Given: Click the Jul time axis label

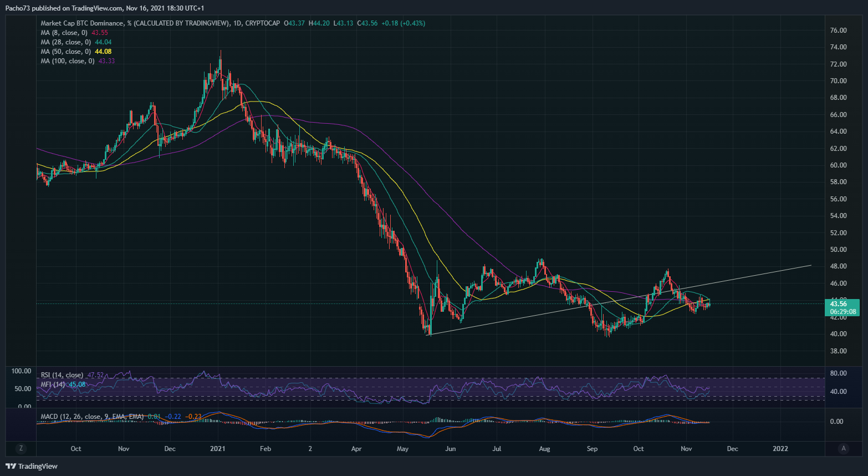Looking at the screenshot, I should (497, 448).
